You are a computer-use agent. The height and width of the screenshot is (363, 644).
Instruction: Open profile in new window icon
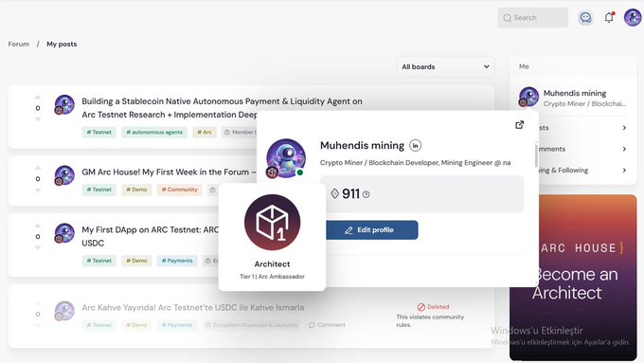tap(520, 124)
